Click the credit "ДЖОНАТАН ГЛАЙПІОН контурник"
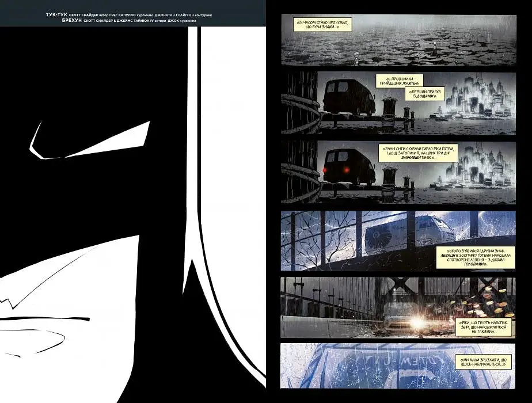The width and height of the screenshot is (532, 403). pos(183,16)
